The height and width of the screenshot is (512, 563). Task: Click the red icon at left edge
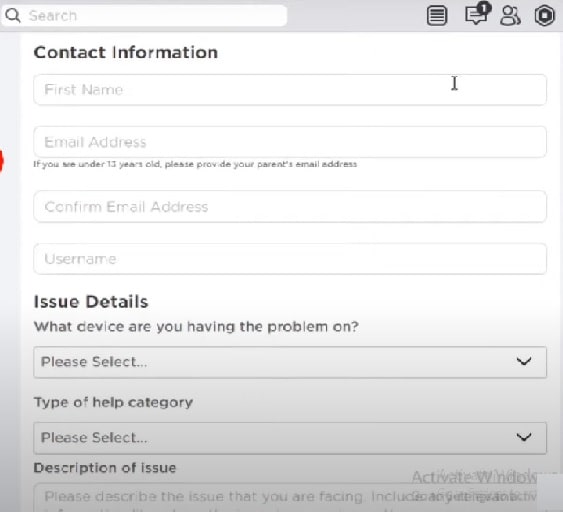coord(1,161)
